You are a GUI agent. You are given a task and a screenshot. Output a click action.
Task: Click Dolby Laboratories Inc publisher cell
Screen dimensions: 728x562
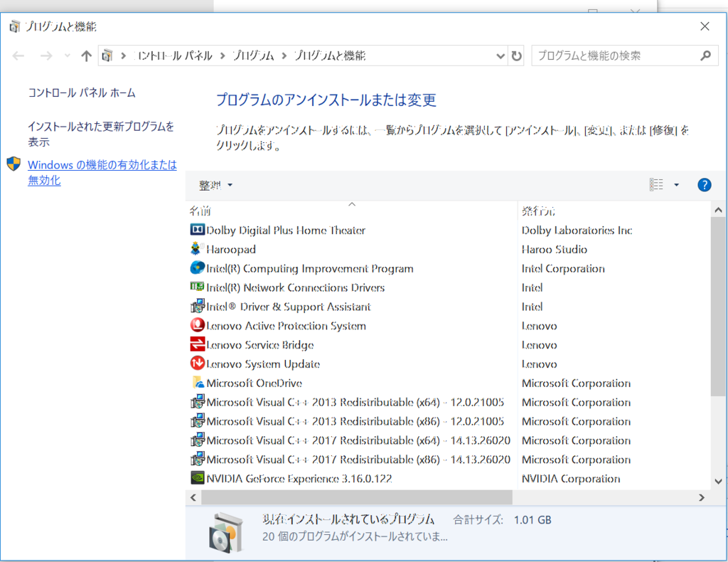coord(577,230)
